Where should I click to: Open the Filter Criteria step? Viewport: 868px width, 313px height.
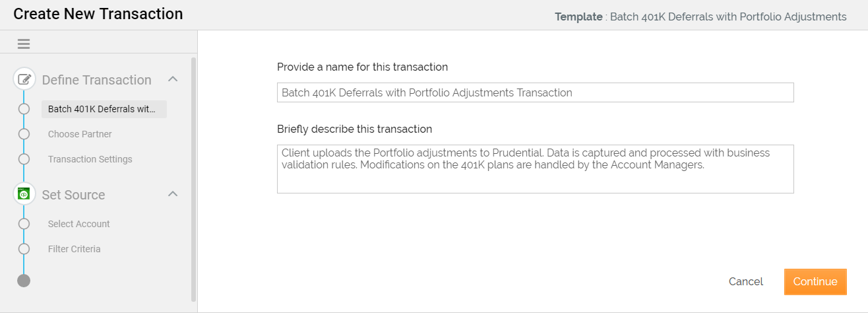[74, 249]
